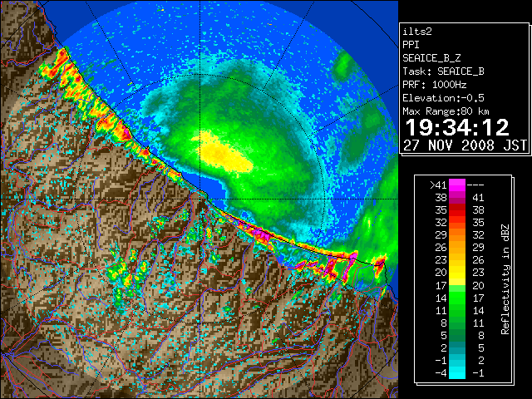Pick the orange 26-29 dBZ legend swatch

pos(457,248)
